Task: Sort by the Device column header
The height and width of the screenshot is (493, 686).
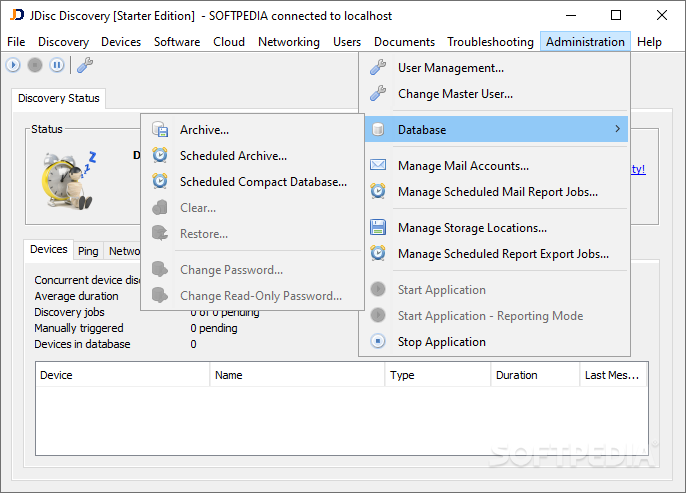Action: 122,375
